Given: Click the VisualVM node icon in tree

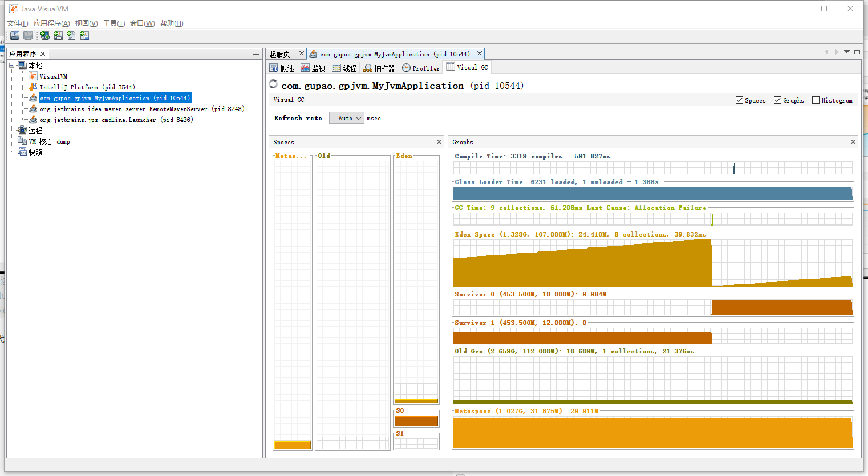Looking at the screenshot, I should click(33, 76).
